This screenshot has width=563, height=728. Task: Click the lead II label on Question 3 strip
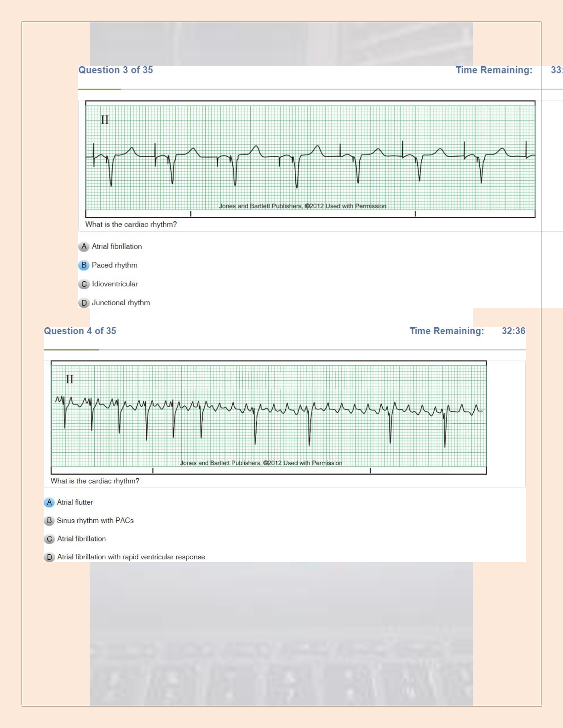pos(105,119)
